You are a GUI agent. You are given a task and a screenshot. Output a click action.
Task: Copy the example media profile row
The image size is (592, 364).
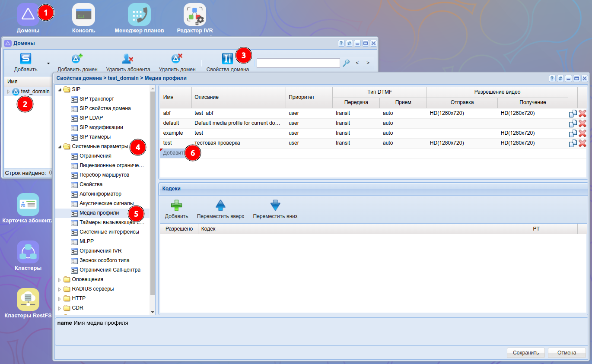tap(573, 133)
